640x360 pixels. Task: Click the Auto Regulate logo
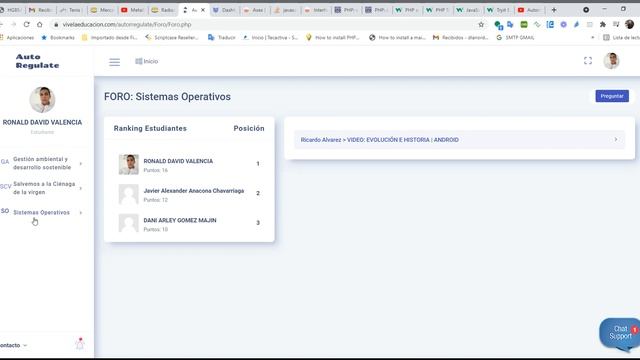37,61
